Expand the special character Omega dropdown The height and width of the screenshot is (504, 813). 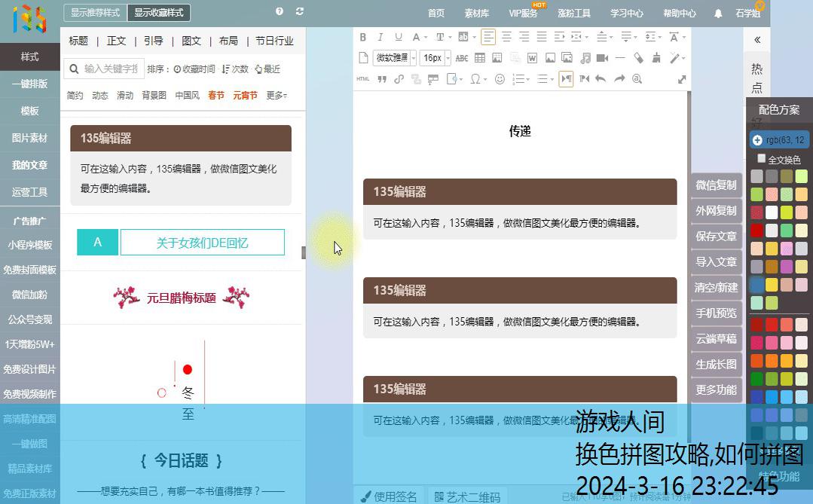click(x=485, y=79)
